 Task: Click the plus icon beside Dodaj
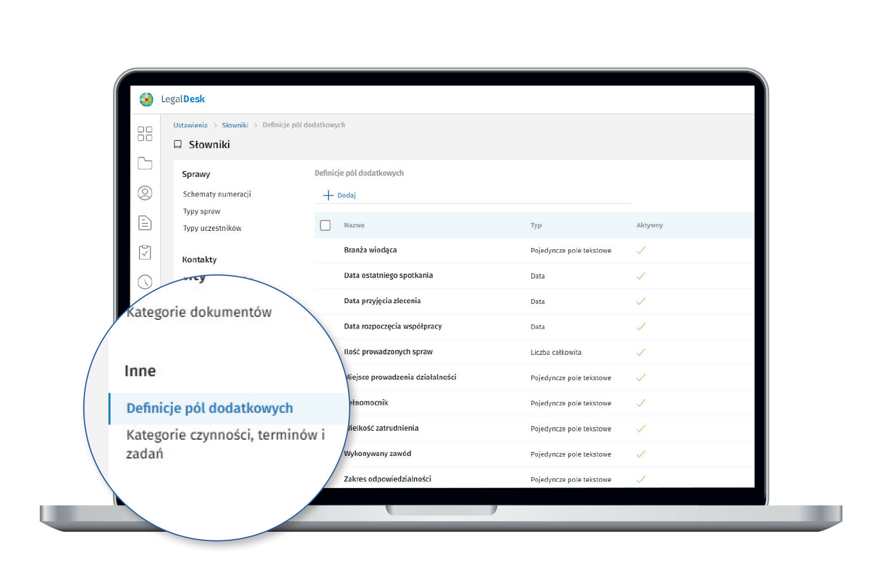coord(328,195)
